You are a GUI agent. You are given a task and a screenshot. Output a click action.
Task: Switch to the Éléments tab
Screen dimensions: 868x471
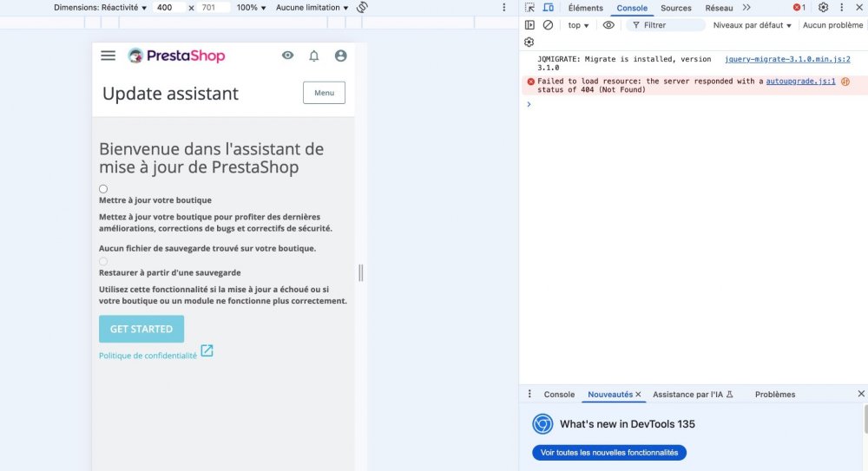click(x=585, y=8)
